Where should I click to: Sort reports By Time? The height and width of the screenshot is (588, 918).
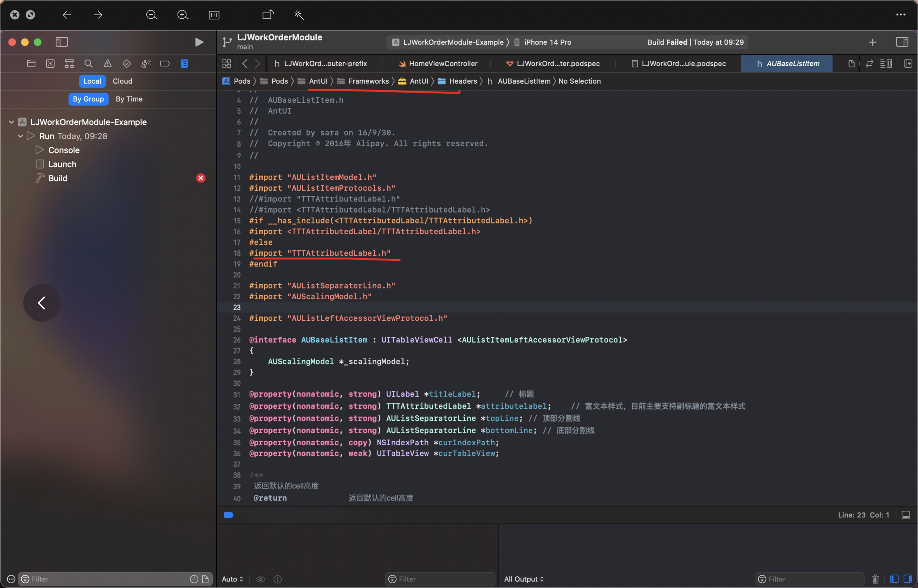(129, 99)
